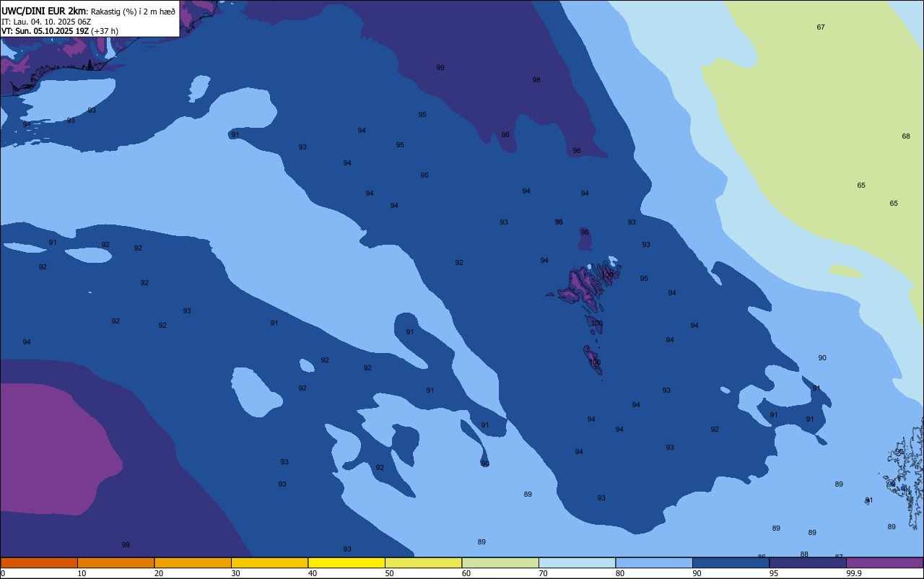Select the 20–30 amber legend segment
Screen dimensions: 924x579
(193, 562)
